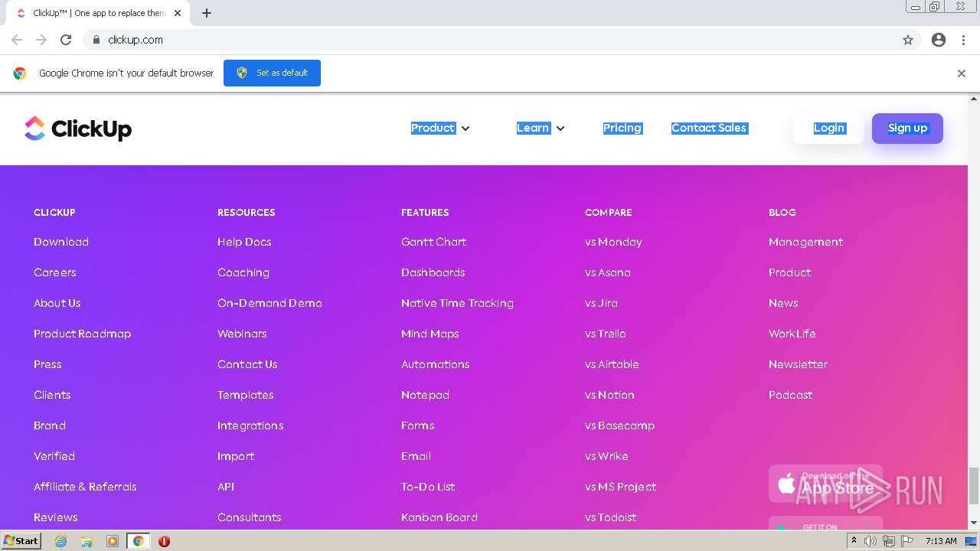The width and height of the screenshot is (980, 551).
Task: Open the Notepad feature link
Action: (x=425, y=395)
